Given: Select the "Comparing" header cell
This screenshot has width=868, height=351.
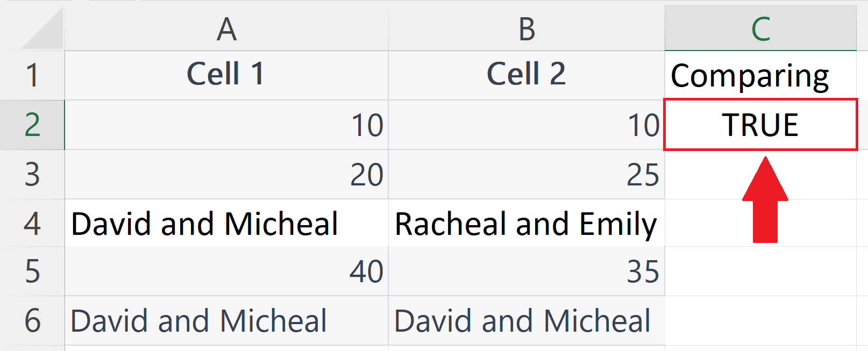Looking at the screenshot, I should [x=760, y=76].
